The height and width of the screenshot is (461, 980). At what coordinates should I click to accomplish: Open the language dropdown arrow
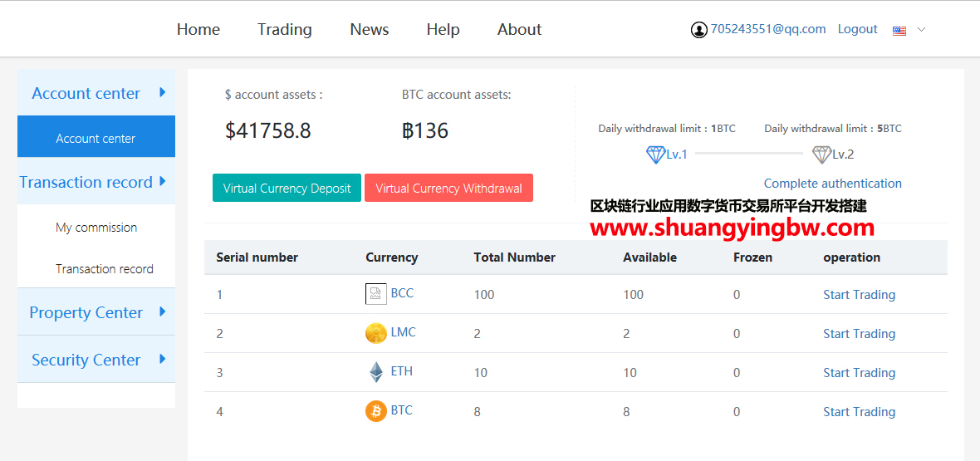point(921,30)
